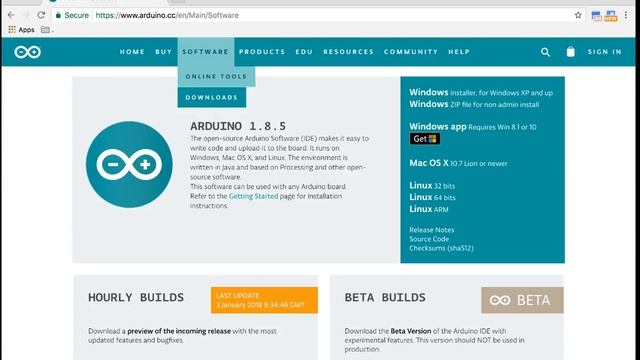Open the SOFTWARE nav menu
The height and width of the screenshot is (360, 640).
tap(205, 52)
